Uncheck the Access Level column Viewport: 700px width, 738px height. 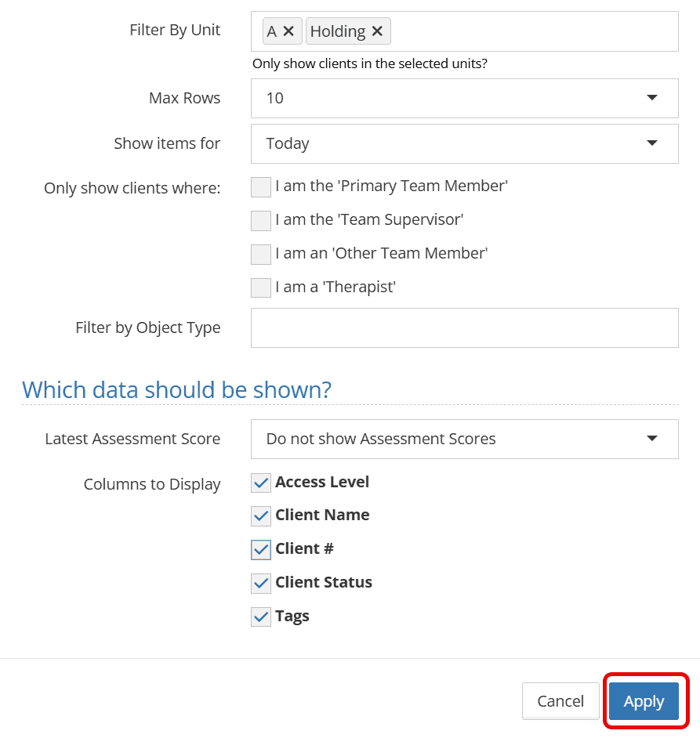pyautogui.click(x=261, y=483)
